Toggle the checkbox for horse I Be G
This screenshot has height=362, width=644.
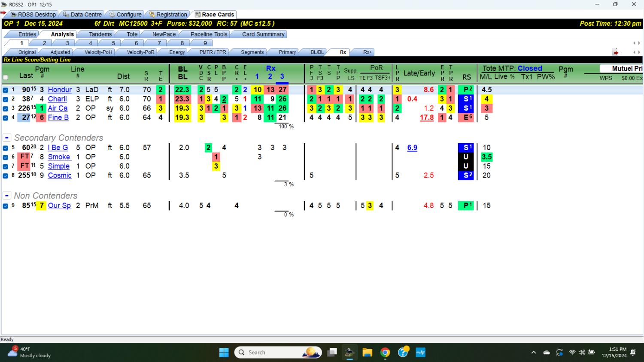click(6, 148)
